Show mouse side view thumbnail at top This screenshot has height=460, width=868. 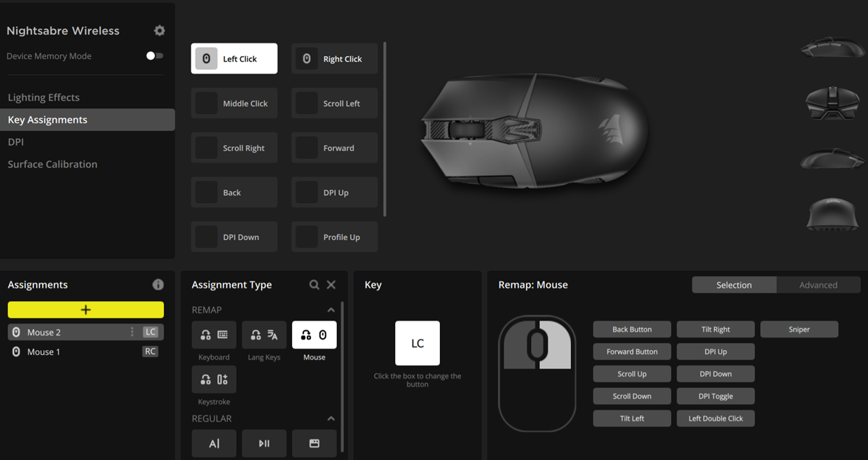point(832,48)
